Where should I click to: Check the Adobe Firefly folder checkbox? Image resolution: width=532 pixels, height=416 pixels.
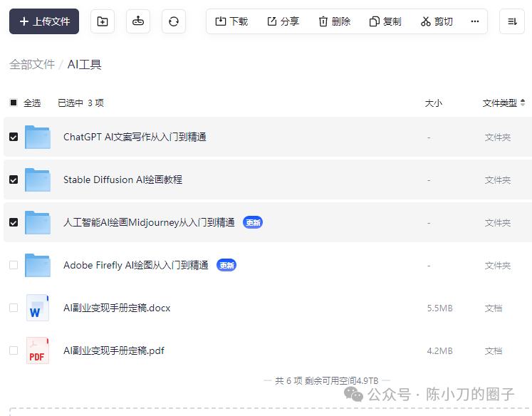14,265
